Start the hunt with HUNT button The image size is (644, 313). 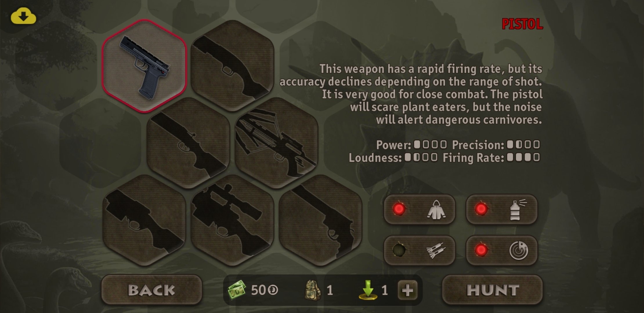tap(492, 290)
